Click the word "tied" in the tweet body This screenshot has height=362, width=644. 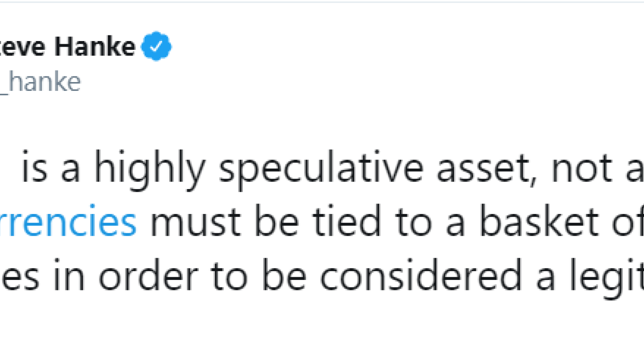pos(347,222)
